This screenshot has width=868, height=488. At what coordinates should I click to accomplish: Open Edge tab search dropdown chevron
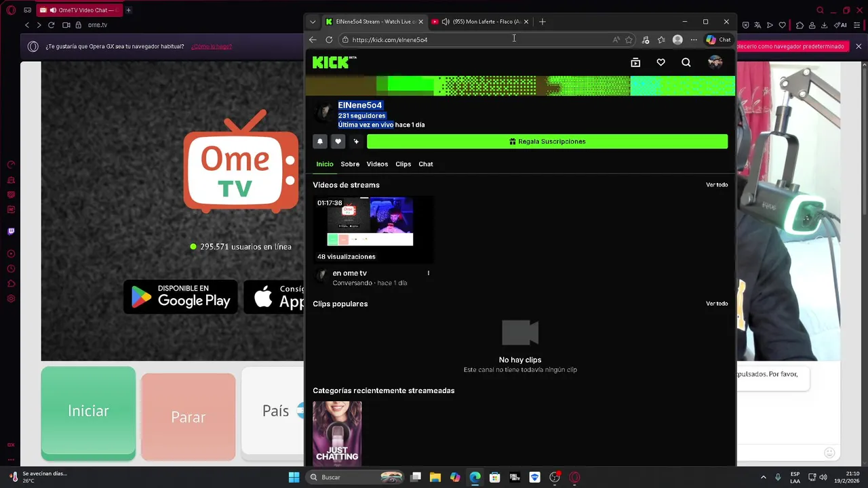pyautogui.click(x=313, y=22)
